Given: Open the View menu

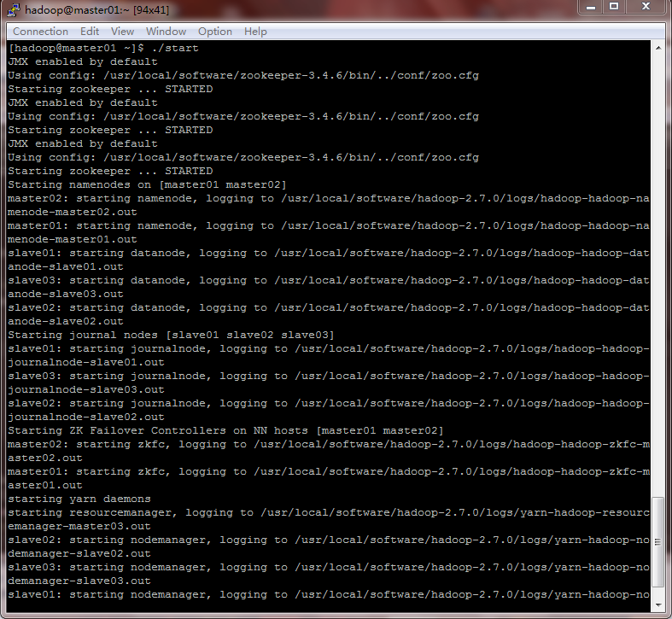Looking at the screenshot, I should 123,32.
